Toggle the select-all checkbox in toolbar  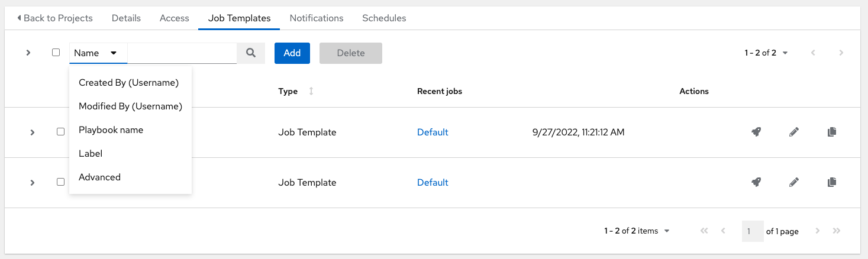click(x=56, y=53)
